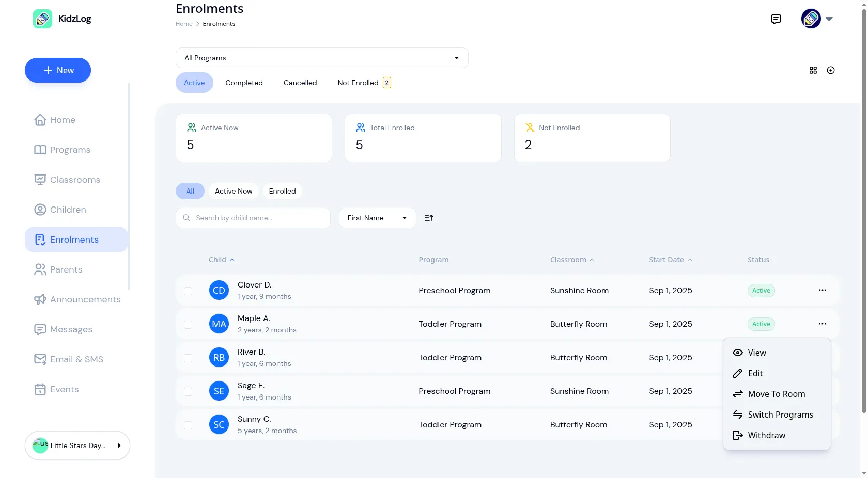Open Parents in the sidebar
868x478 pixels.
pyautogui.click(x=76, y=269)
